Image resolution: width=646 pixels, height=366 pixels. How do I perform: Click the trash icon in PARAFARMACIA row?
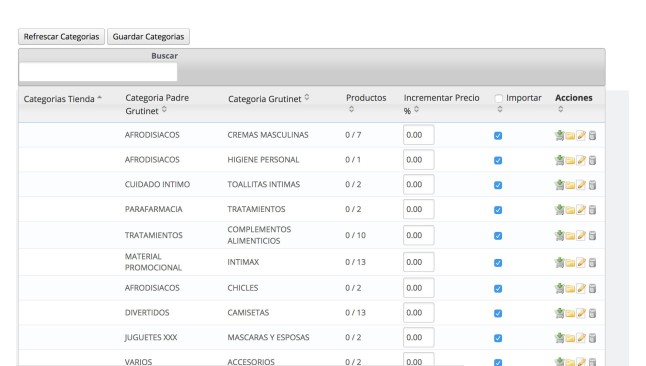[x=592, y=209]
